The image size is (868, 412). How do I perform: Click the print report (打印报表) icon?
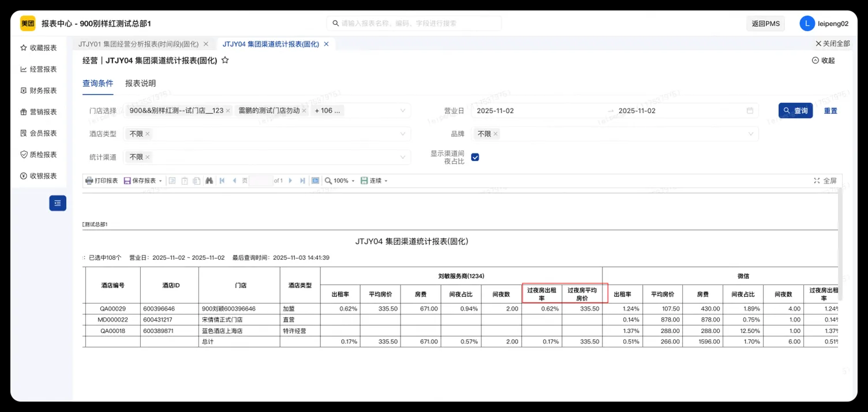click(89, 180)
